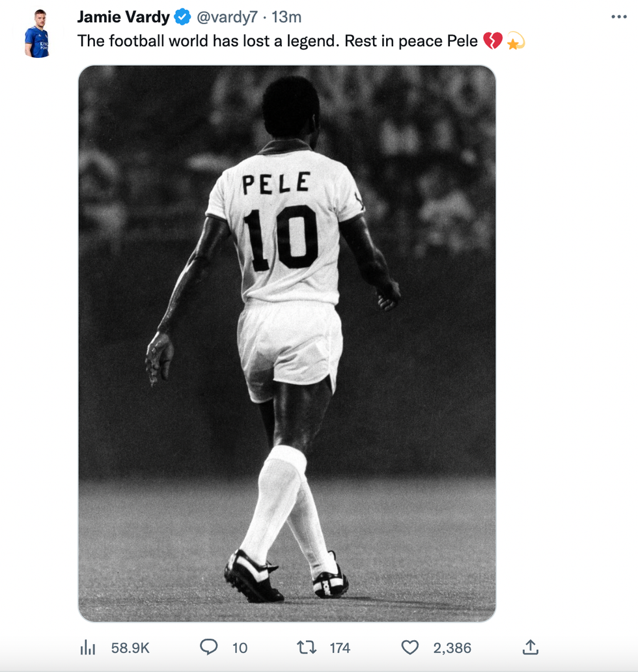Click the blue verified badge
The image size is (638, 672).
tap(182, 17)
